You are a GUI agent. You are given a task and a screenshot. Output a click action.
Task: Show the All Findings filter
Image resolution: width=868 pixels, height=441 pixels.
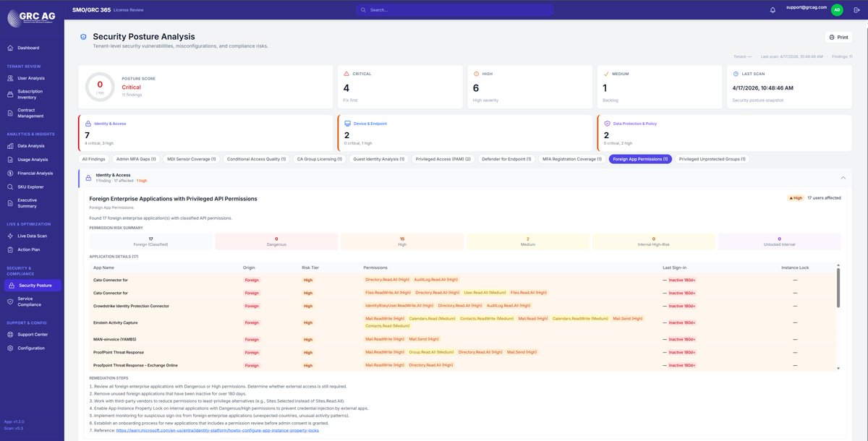(x=93, y=159)
